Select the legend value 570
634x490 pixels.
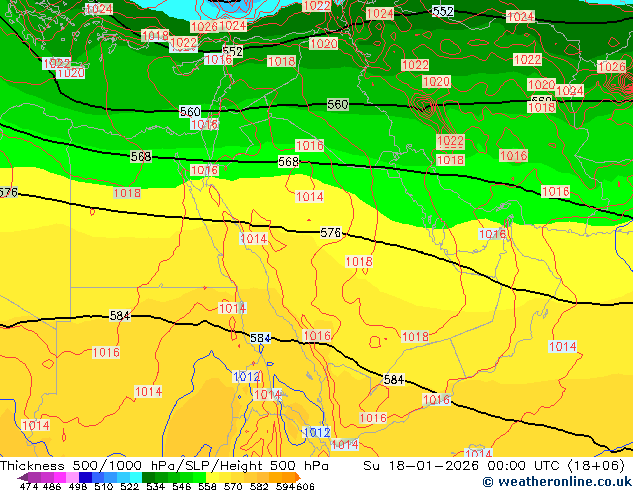click(233, 486)
